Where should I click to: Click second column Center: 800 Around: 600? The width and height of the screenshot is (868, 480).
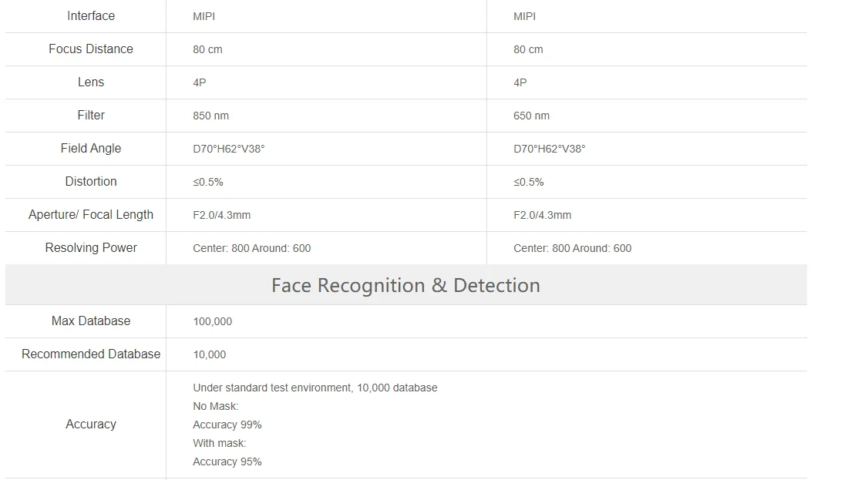[573, 248]
